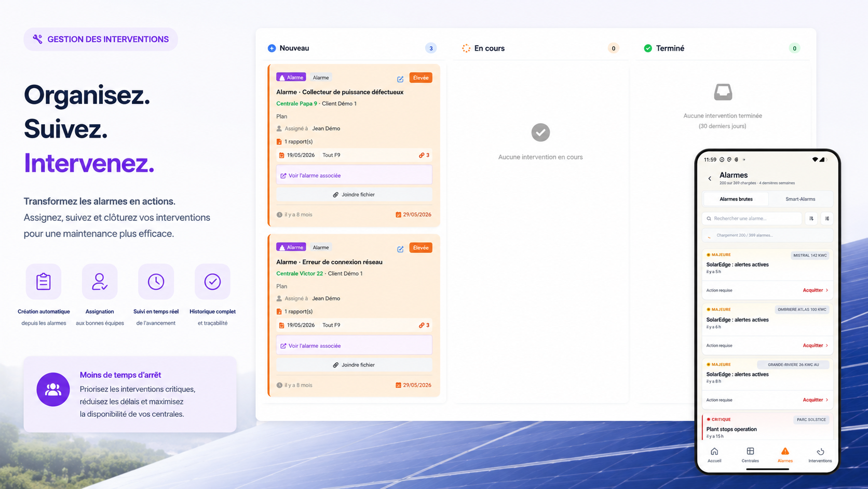Open Voir l'alarme associée on the Collecteur card

click(354, 176)
